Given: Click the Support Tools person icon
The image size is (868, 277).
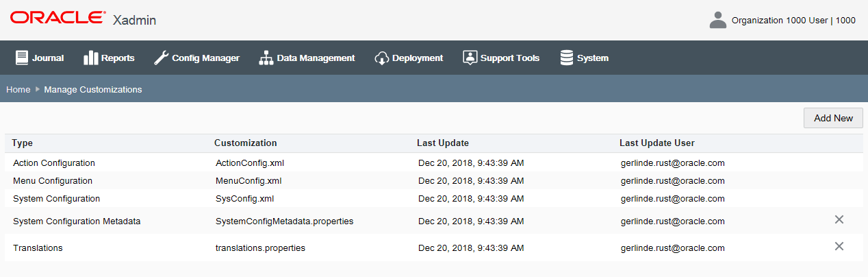Looking at the screenshot, I should (x=470, y=58).
